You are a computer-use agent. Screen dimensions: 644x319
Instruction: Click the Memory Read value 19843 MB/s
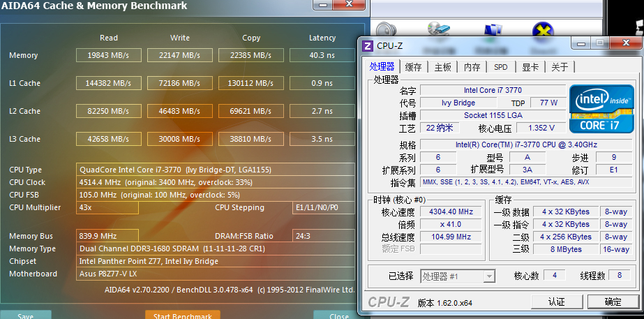click(x=109, y=55)
